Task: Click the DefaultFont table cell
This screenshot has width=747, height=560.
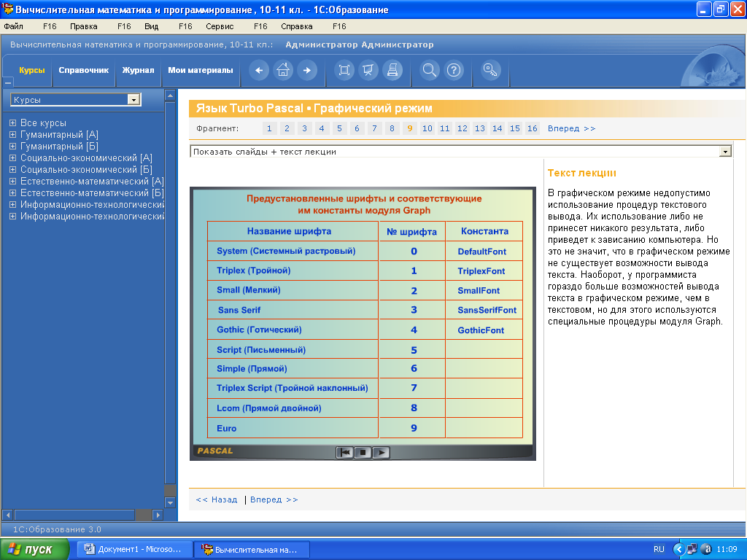Action: point(484,251)
